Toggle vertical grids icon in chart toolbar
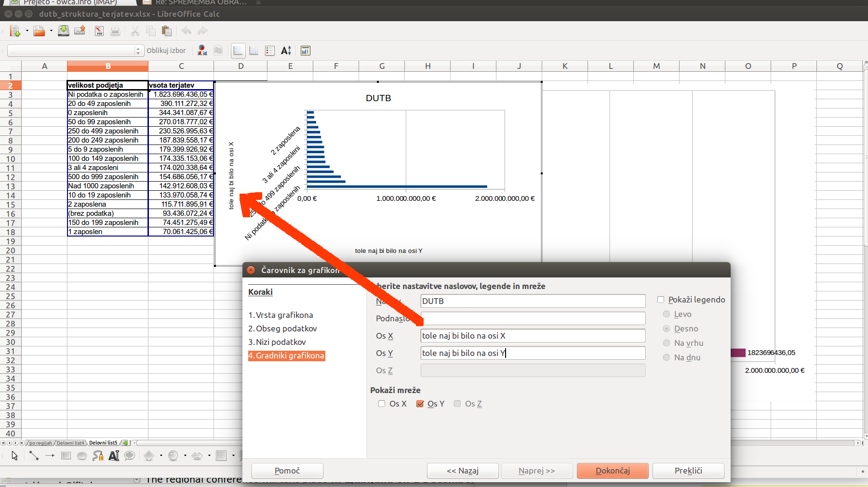The width and height of the screenshot is (868, 487). pyautogui.click(x=254, y=51)
